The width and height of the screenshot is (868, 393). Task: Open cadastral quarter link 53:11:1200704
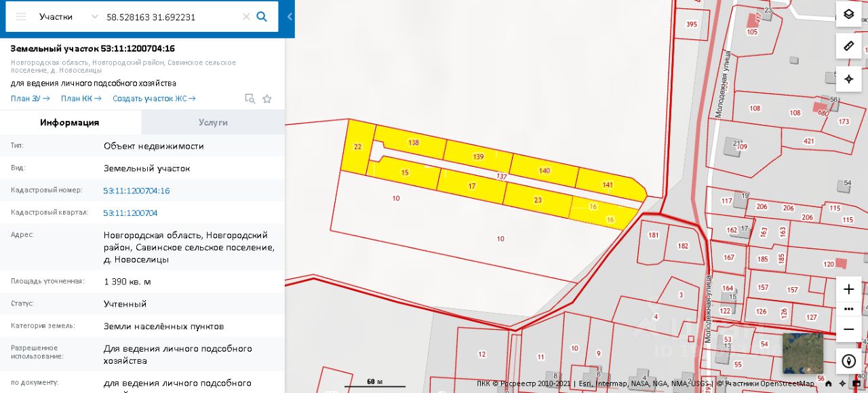tap(130, 213)
